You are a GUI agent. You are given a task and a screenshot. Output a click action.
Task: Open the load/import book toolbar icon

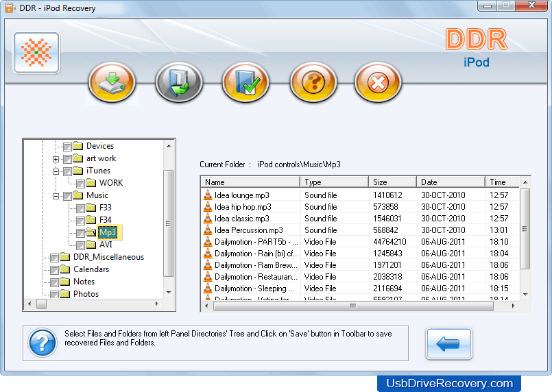(179, 82)
